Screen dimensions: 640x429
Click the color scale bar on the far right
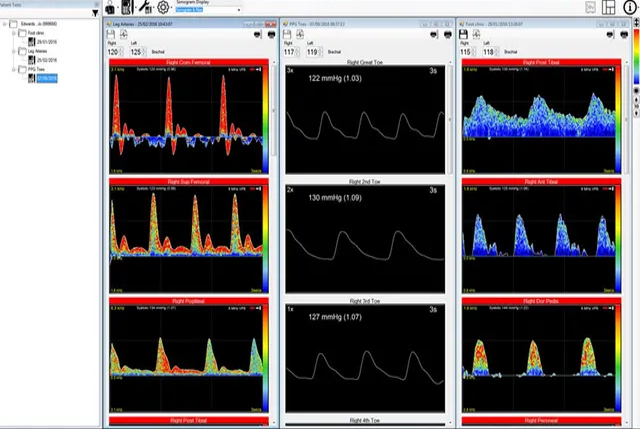633,60
